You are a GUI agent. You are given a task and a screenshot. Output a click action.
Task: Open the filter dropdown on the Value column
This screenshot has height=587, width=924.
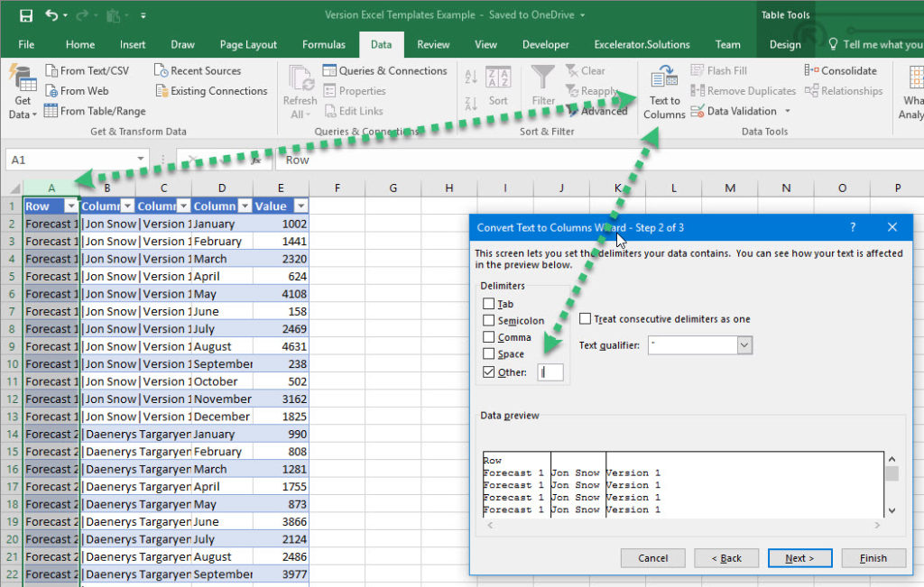[301, 206]
